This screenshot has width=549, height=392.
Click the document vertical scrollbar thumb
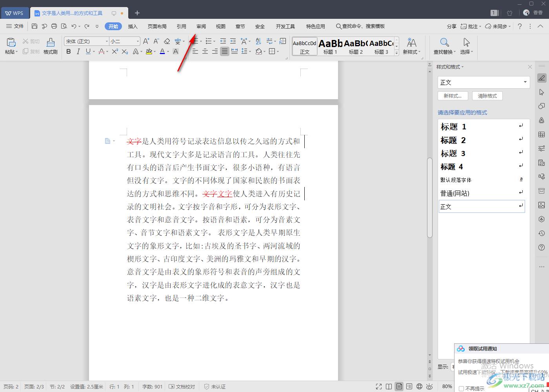(429, 198)
